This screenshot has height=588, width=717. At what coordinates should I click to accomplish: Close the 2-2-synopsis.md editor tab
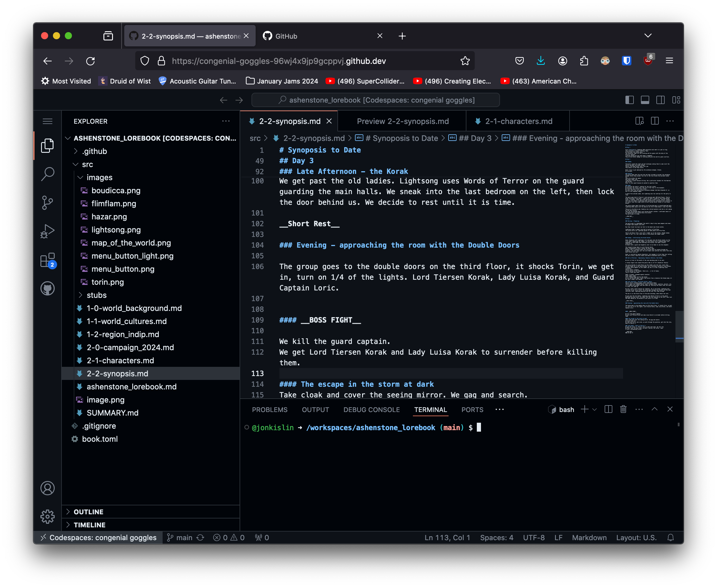click(329, 121)
